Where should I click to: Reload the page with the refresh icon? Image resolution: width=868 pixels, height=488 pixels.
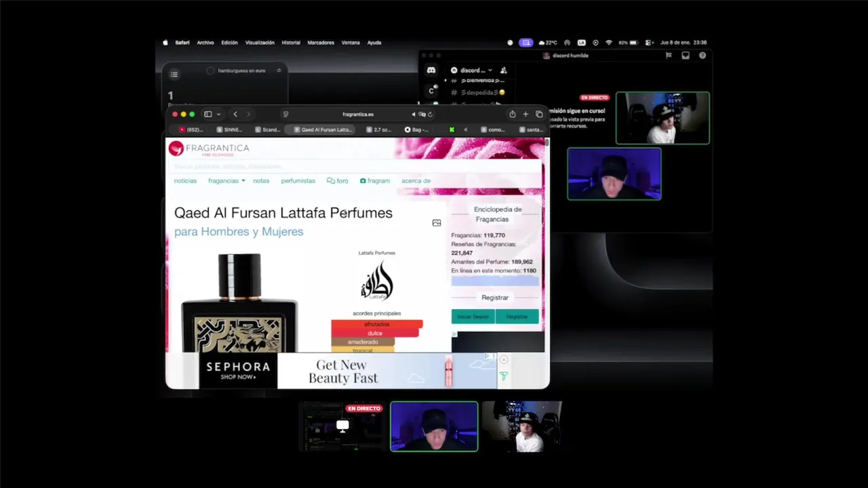[431, 115]
